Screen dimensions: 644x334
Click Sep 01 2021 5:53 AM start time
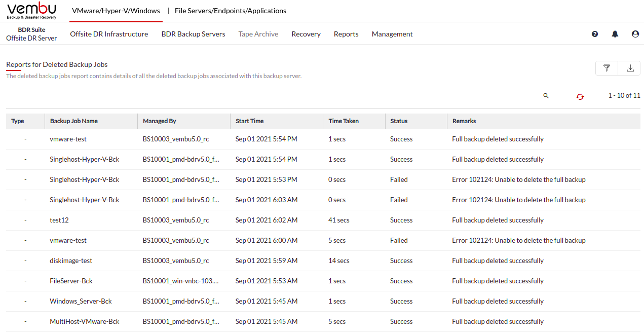[267, 281]
